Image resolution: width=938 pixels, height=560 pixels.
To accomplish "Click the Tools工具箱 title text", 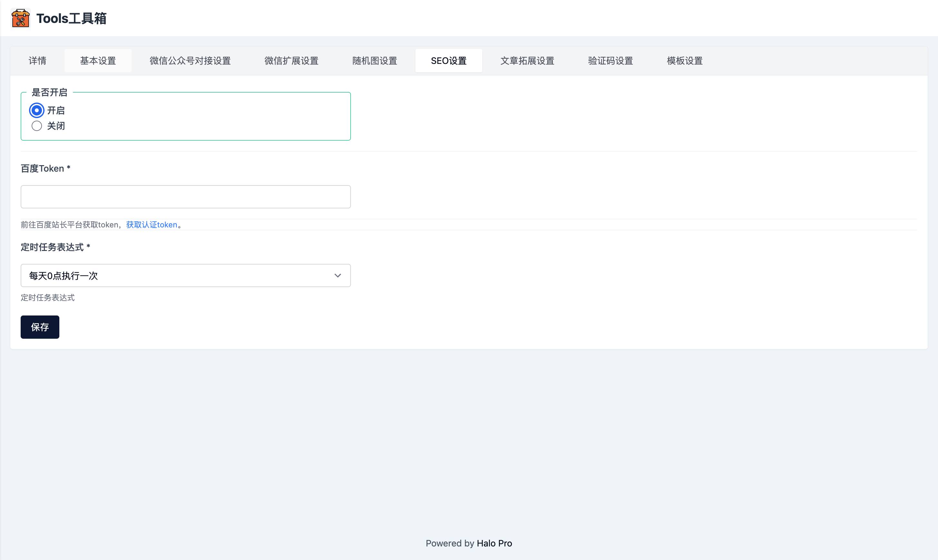I will click(x=71, y=18).
